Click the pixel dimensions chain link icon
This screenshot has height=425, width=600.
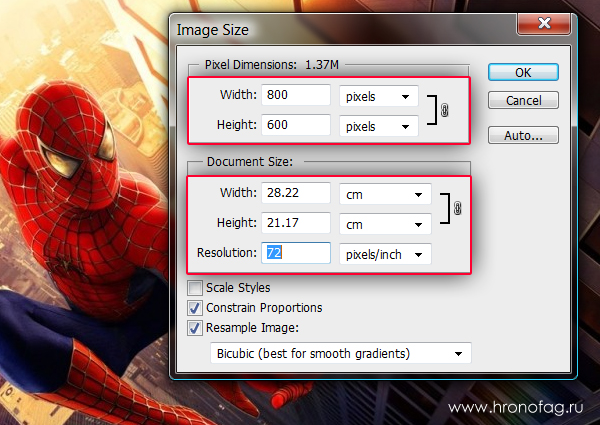click(x=443, y=111)
